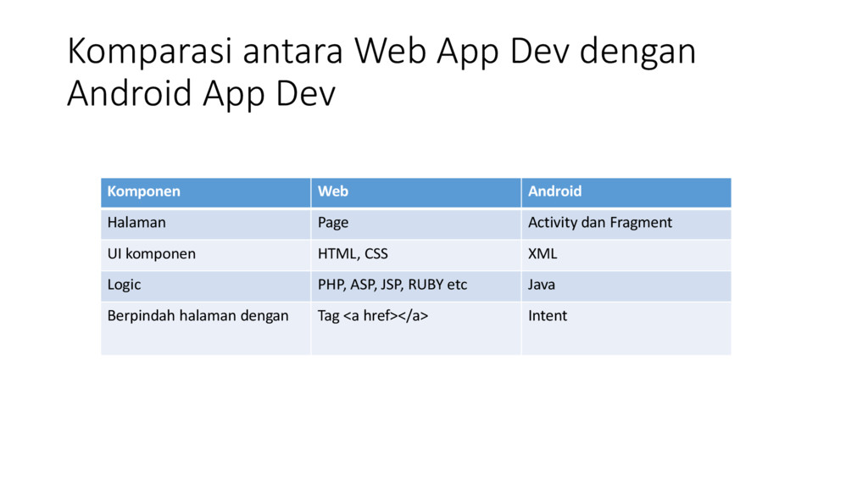
Task: Click the 'Logic' table cell
Action: click(x=206, y=286)
